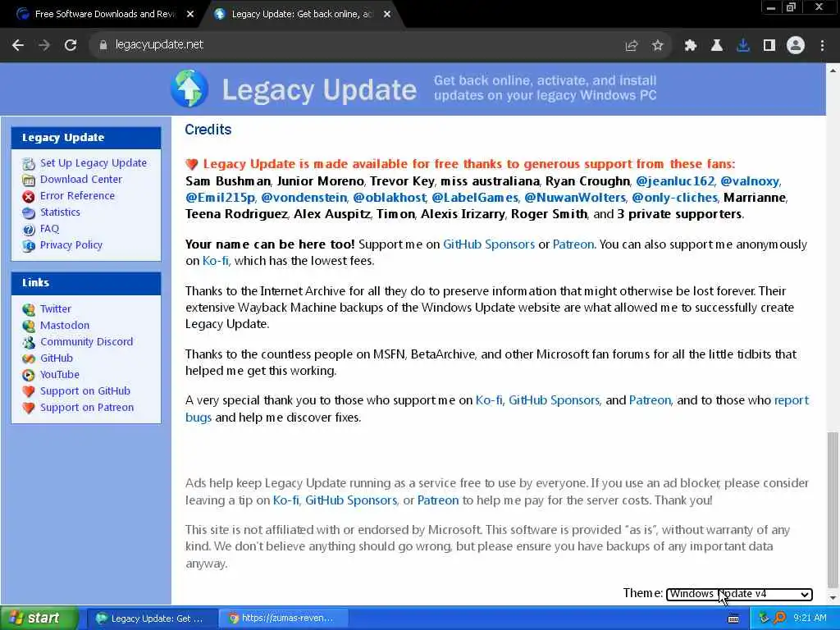This screenshot has width=840, height=630.
Task: Open the Privacy Policy link
Action: pyautogui.click(x=71, y=244)
